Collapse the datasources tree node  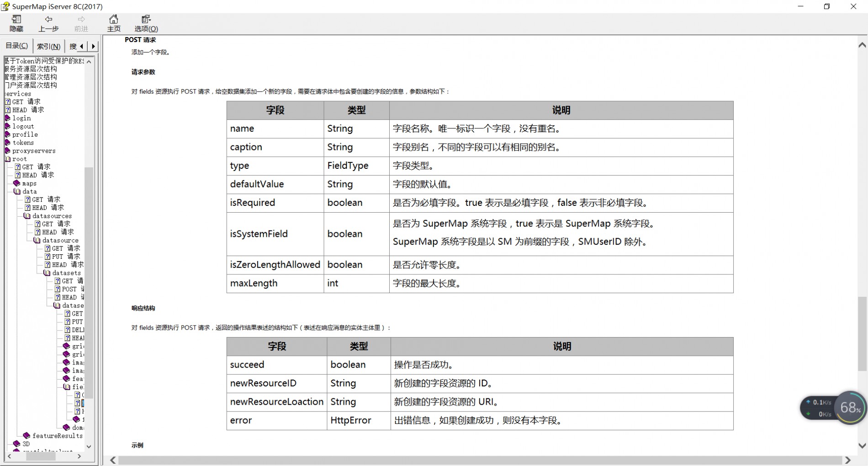pos(27,216)
